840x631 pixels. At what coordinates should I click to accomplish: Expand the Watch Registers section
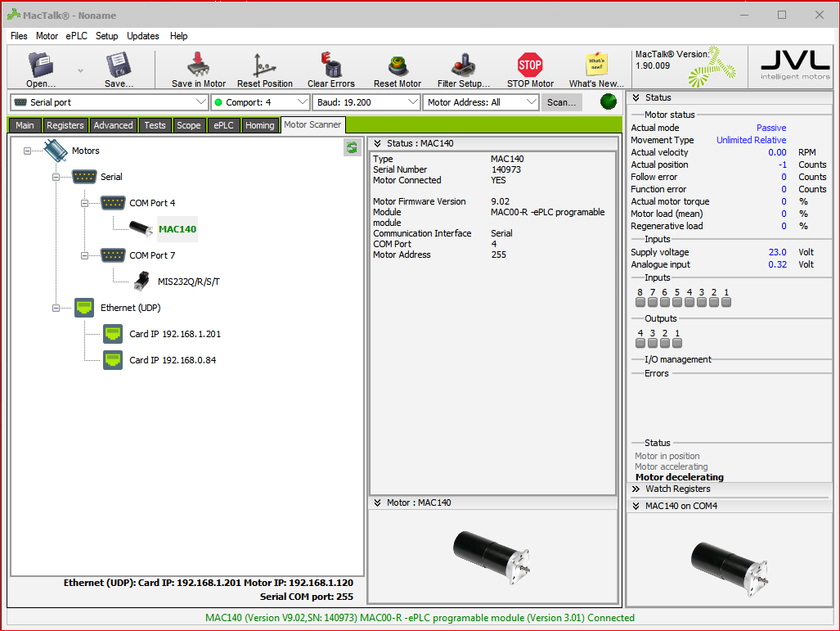coord(636,489)
